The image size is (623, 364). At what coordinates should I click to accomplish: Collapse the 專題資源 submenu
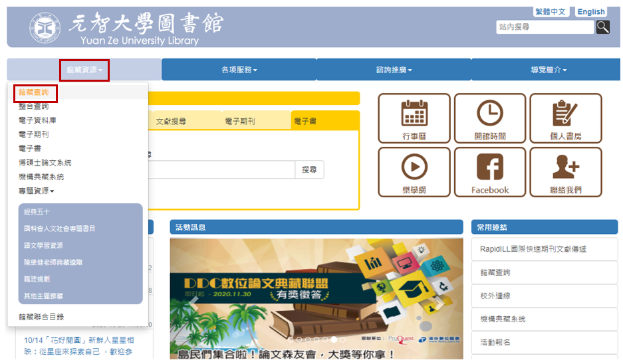point(37,191)
